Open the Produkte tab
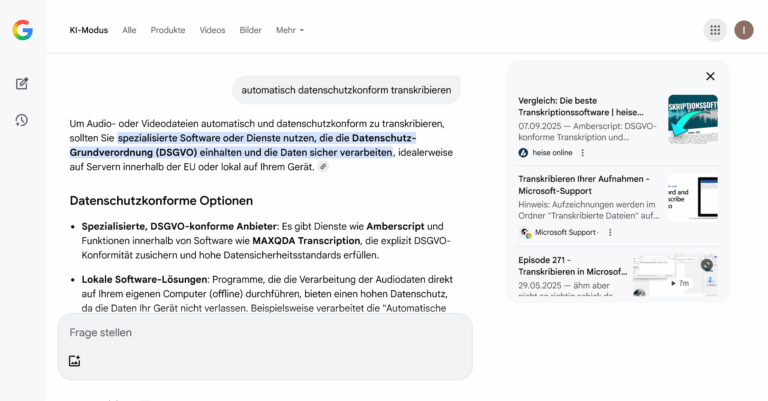Screen dimensions: 768x401 point(168,30)
